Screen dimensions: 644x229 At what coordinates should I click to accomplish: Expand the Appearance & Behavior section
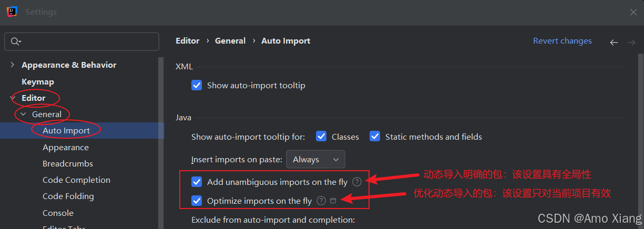[13, 65]
